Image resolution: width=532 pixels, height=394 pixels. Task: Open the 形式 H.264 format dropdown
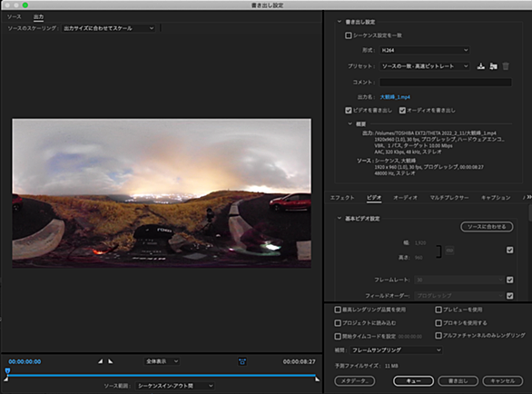tap(425, 50)
